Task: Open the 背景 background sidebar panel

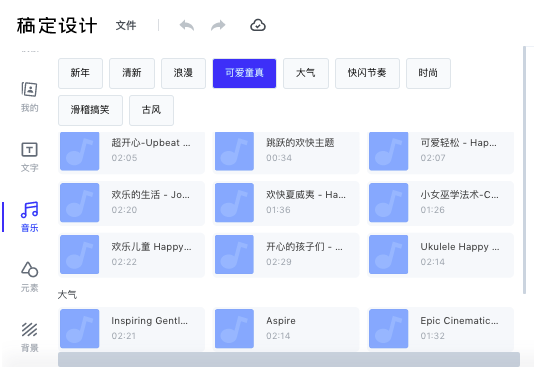Action: pos(30,337)
